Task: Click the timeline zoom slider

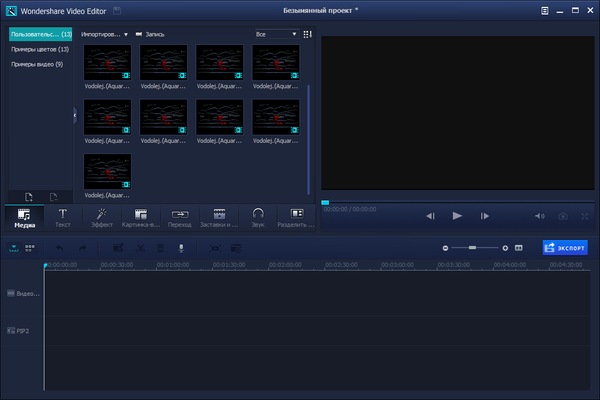Action: [x=474, y=247]
